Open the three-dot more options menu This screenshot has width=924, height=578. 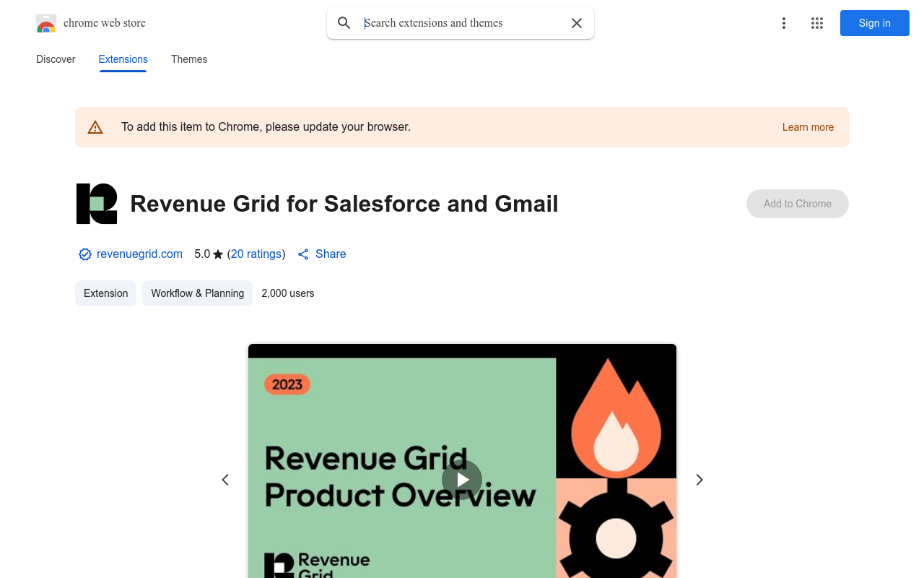(x=783, y=23)
